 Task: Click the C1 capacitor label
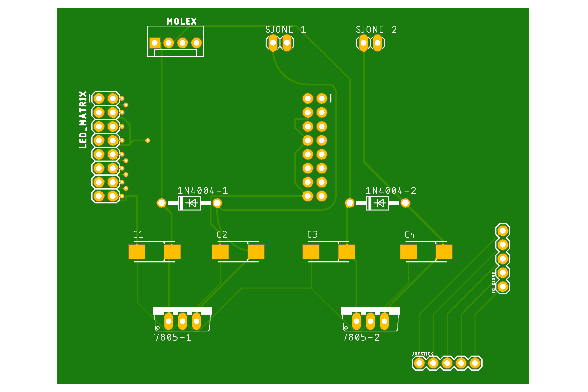[138, 234]
